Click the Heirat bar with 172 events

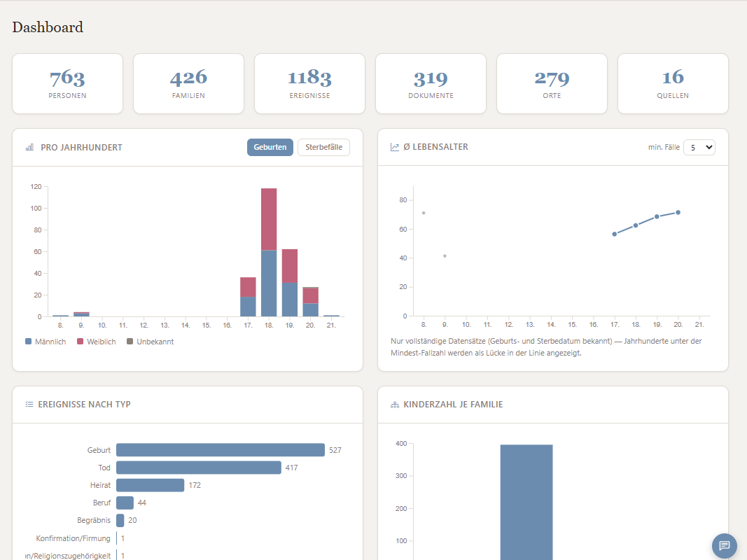150,485
